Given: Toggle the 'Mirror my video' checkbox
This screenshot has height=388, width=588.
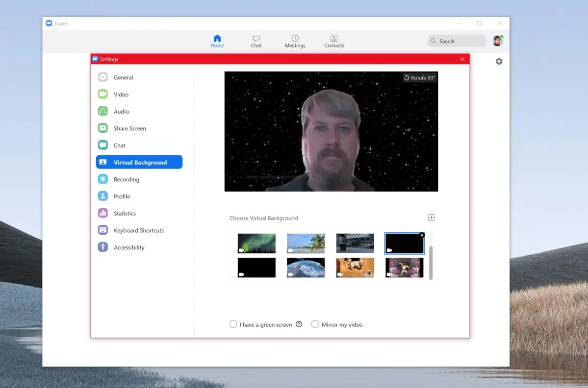Looking at the screenshot, I should tap(315, 324).
